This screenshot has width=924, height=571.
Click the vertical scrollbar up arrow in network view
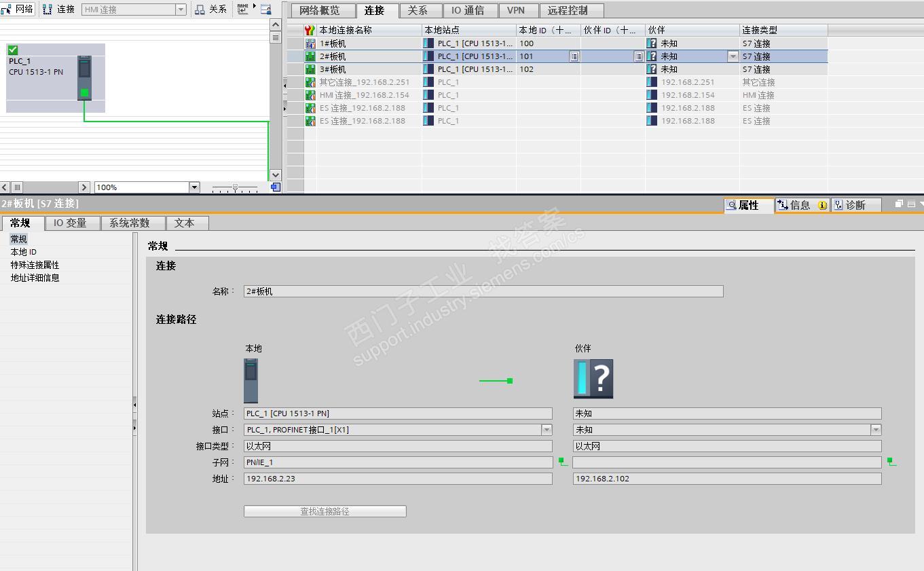(275, 24)
